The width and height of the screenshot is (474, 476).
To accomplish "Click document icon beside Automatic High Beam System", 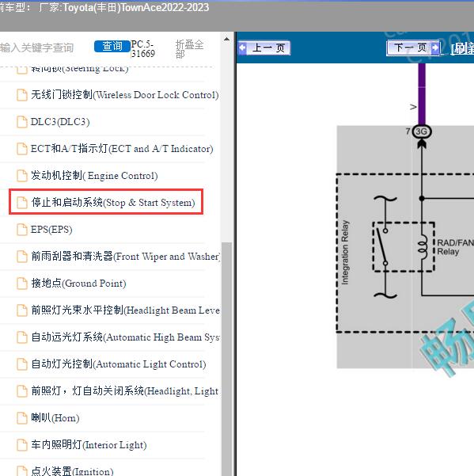I will tap(22, 337).
